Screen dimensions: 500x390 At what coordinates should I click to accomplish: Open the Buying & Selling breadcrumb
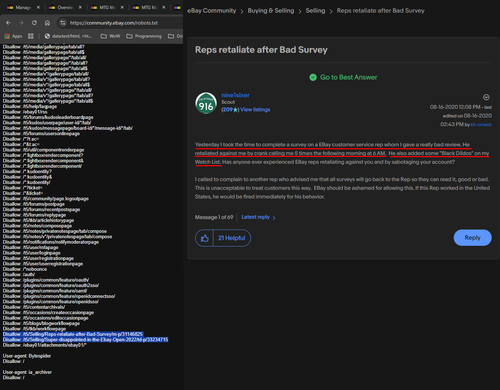click(x=271, y=11)
